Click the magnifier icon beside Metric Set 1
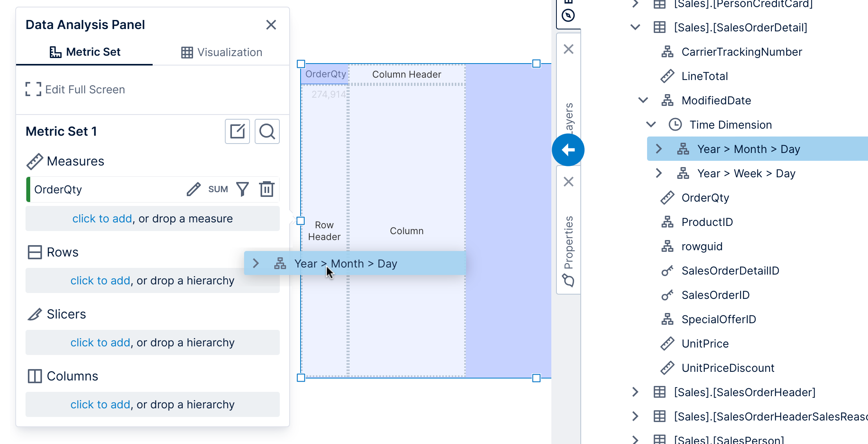This screenshot has width=868, height=444. click(267, 131)
